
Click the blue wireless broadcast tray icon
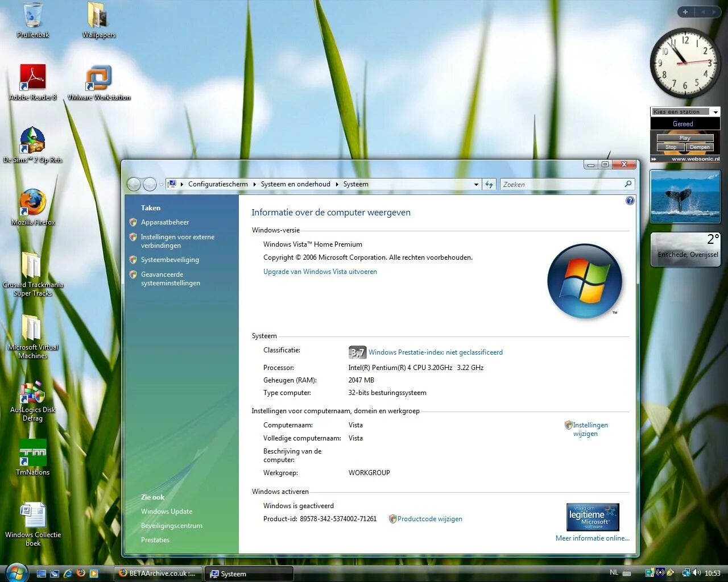click(x=660, y=573)
